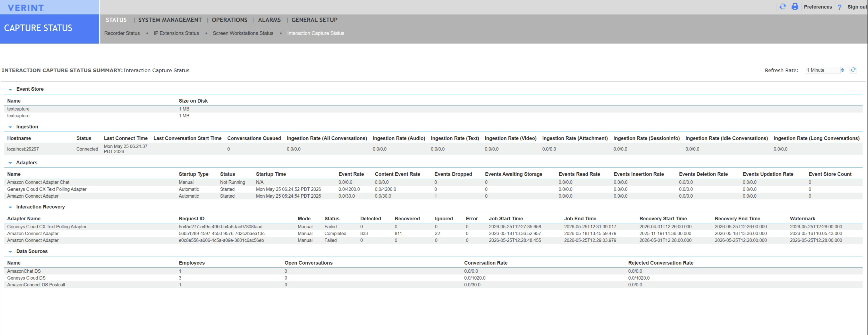Click the Watermark column header
Viewport: 868px width, 335px height.
coord(803,218)
